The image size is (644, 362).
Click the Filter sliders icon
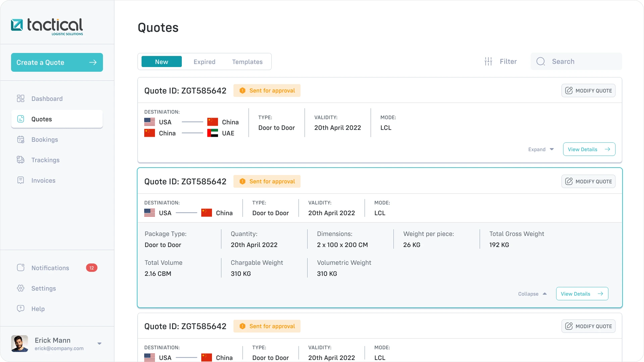[x=488, y=61]
